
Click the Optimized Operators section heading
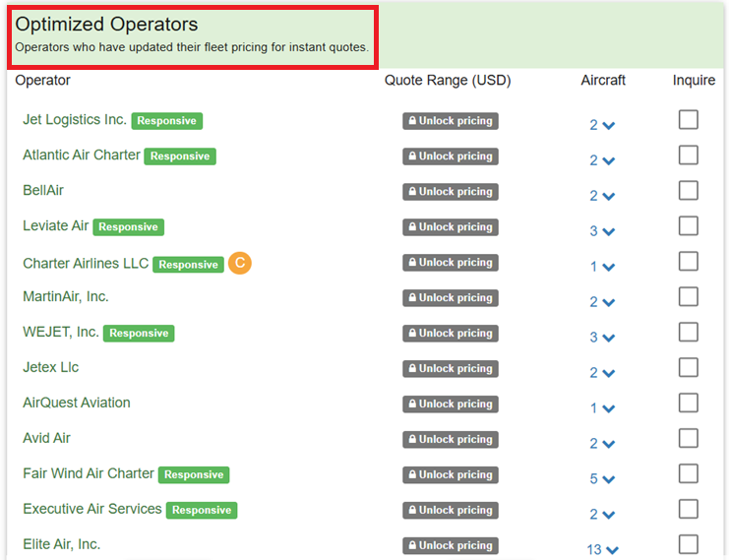(x=106, y=26)
